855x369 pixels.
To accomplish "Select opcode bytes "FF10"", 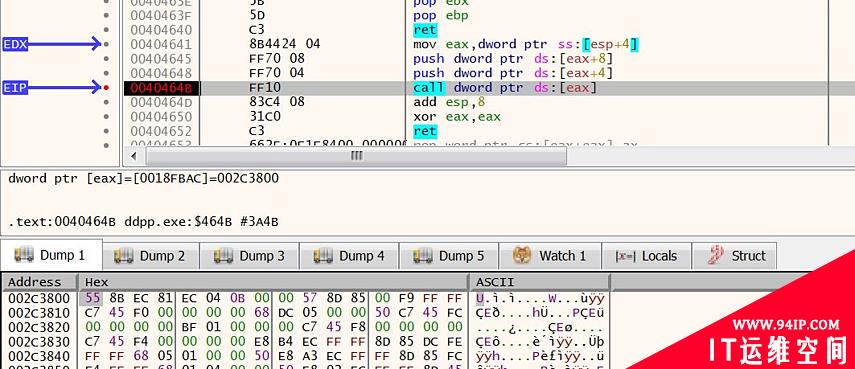I will tap(266, 87).
